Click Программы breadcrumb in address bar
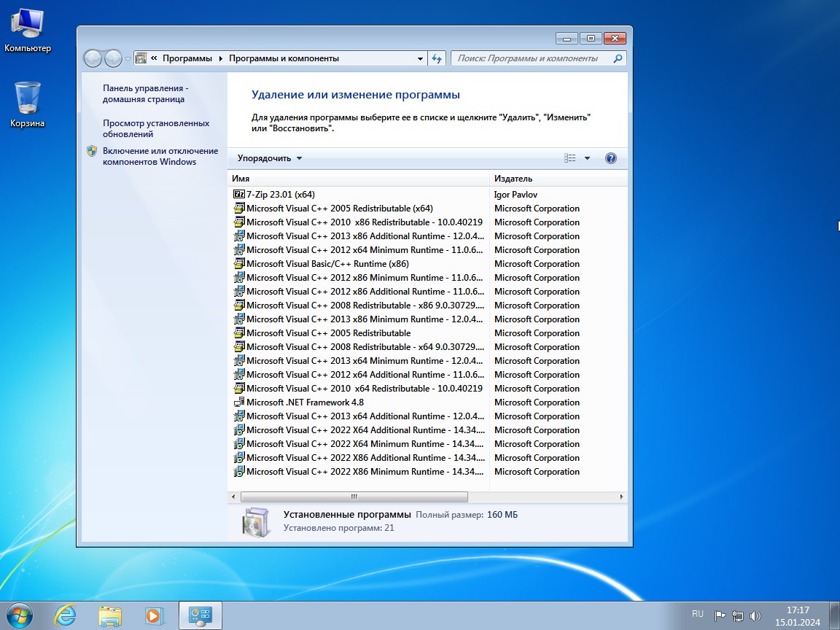 (187, 58)
